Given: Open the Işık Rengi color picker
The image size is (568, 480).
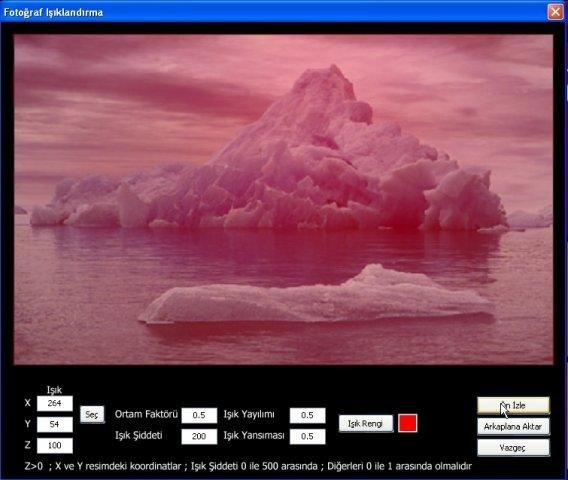Looking at the screenshot, I should 366,423.
